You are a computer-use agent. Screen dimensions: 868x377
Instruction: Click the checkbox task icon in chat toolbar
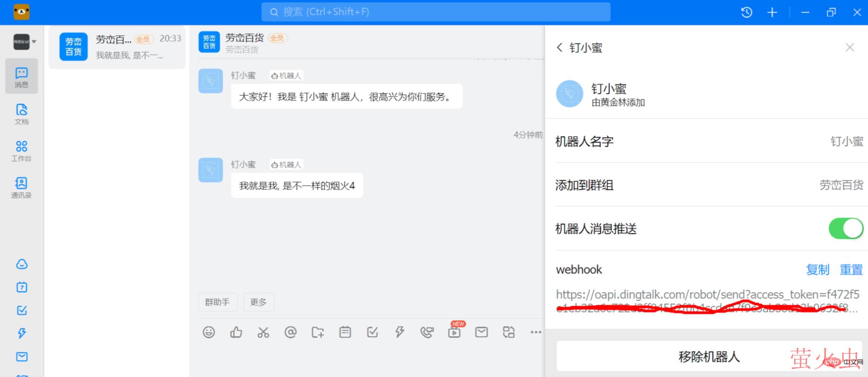click(373, 332)
